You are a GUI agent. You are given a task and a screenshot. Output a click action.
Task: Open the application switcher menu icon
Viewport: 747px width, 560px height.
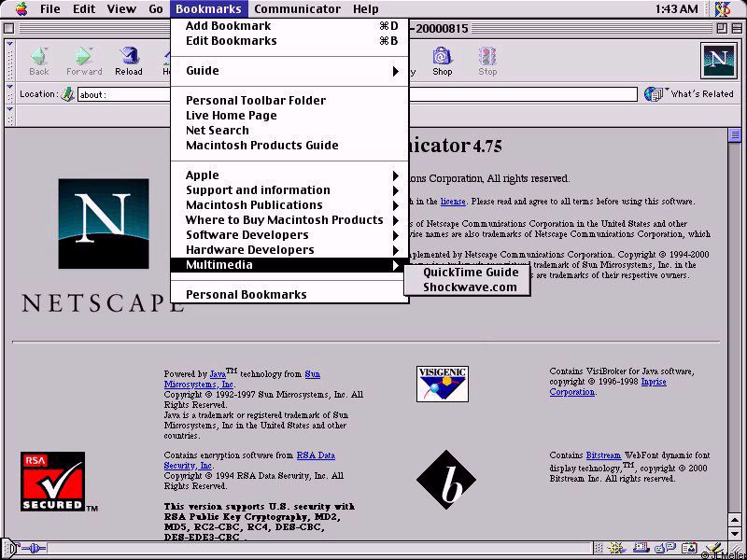(723, 8)
